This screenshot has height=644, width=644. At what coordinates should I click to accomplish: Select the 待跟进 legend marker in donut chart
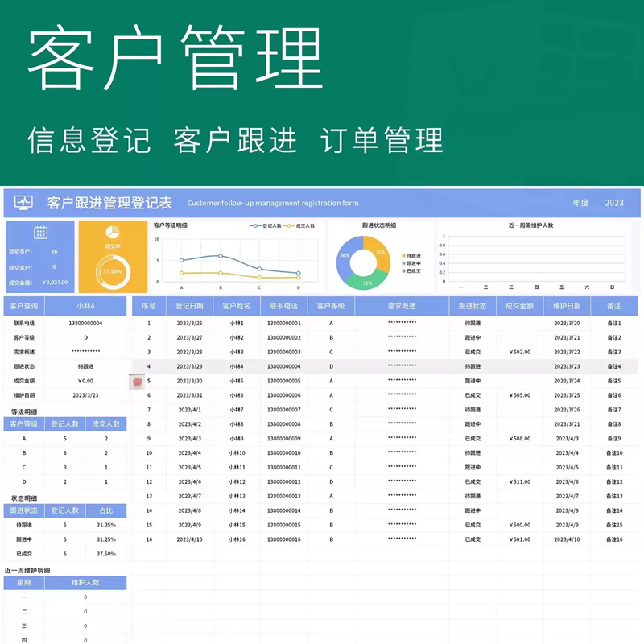click(403, 255)
